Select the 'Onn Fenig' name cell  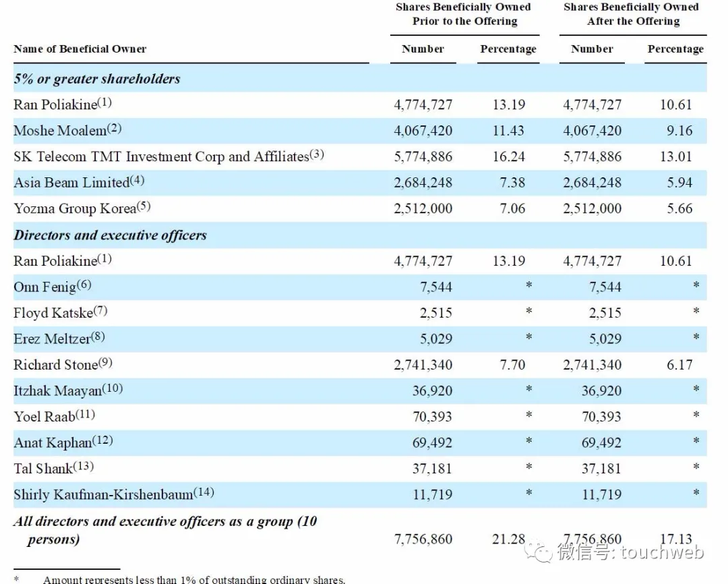pos(53,286)
